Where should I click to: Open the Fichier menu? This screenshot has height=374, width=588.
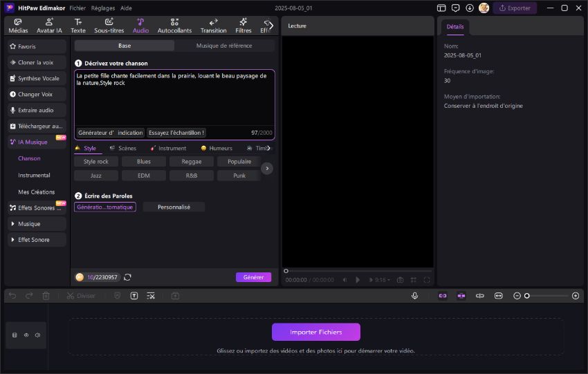pyautogui.click(x=77, y=8)
